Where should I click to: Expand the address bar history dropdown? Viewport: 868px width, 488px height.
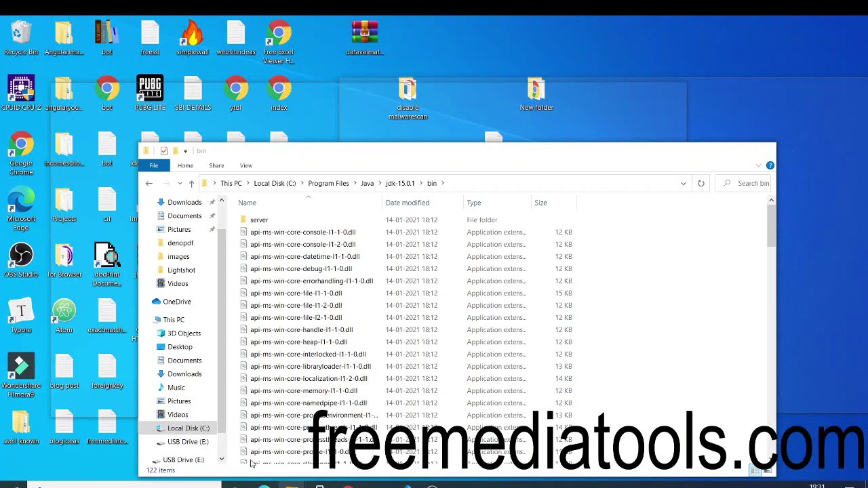point(683,184)
